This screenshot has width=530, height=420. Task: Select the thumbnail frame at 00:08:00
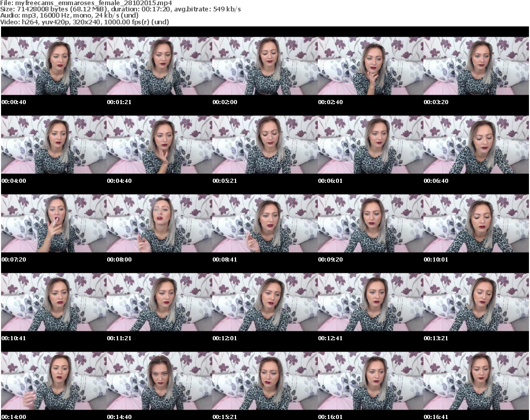click(159, 224)
